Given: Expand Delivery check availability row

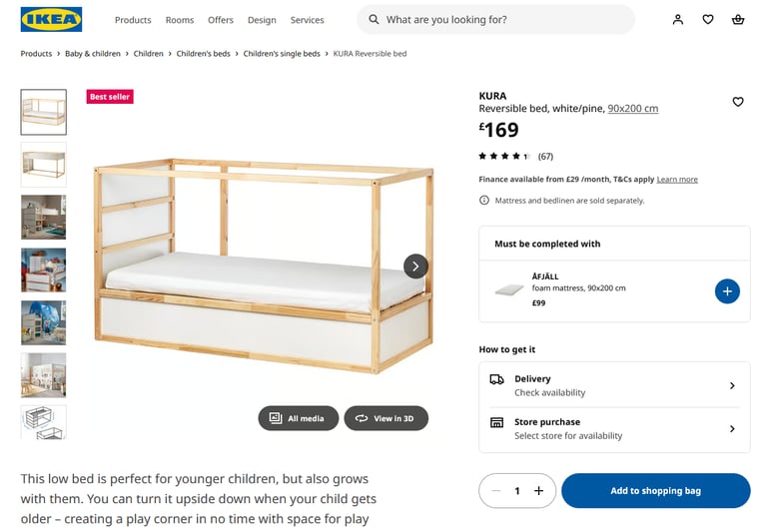Looking at the screenshot, I should coord(614,385).
